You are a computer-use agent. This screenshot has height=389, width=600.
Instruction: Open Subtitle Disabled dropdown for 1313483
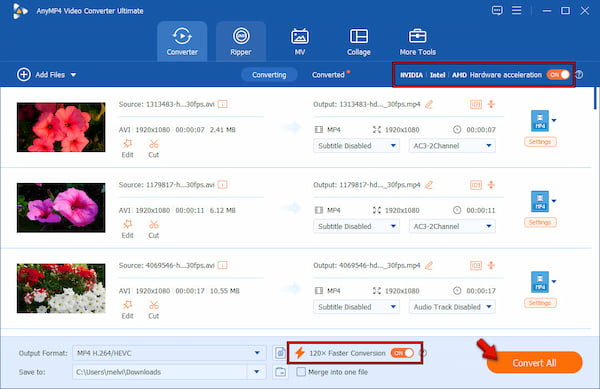pos(356,146)
